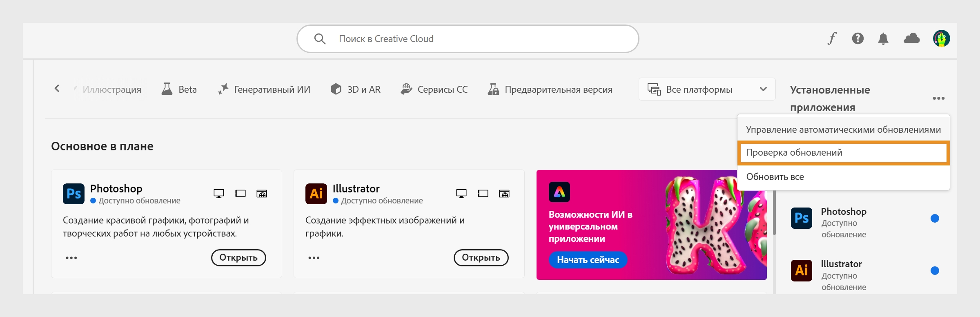Open the user profile avatar
Image resolution: width=980 pixels, height=317 pixels.
click(x=942, y=38)
